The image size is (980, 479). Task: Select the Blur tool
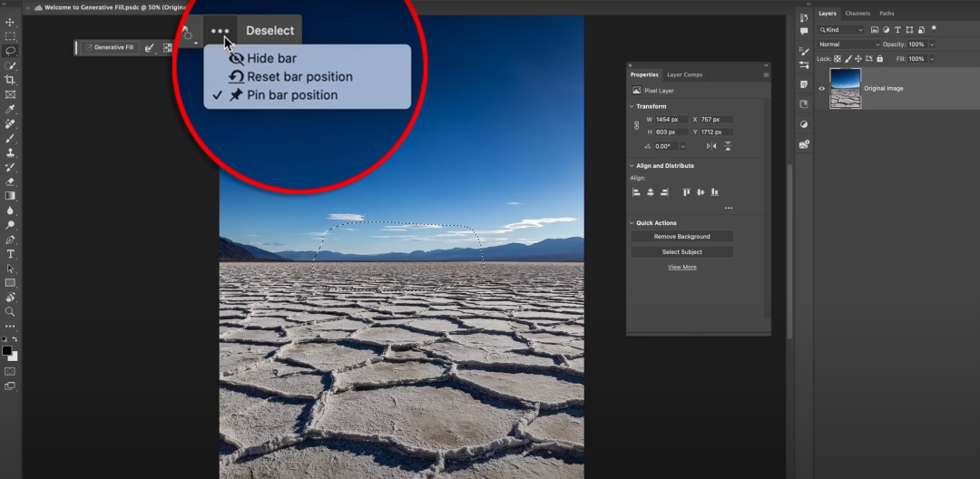(10, 210)
